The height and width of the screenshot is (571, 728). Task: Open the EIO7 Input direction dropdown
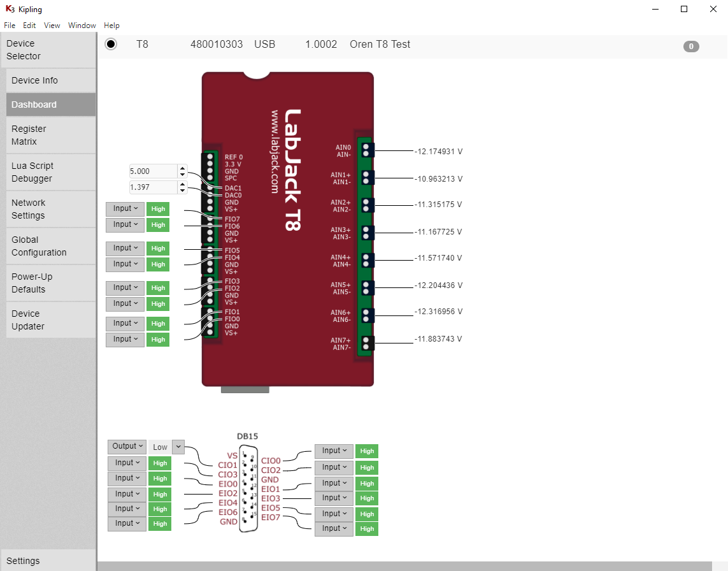[x=334, y=528]
